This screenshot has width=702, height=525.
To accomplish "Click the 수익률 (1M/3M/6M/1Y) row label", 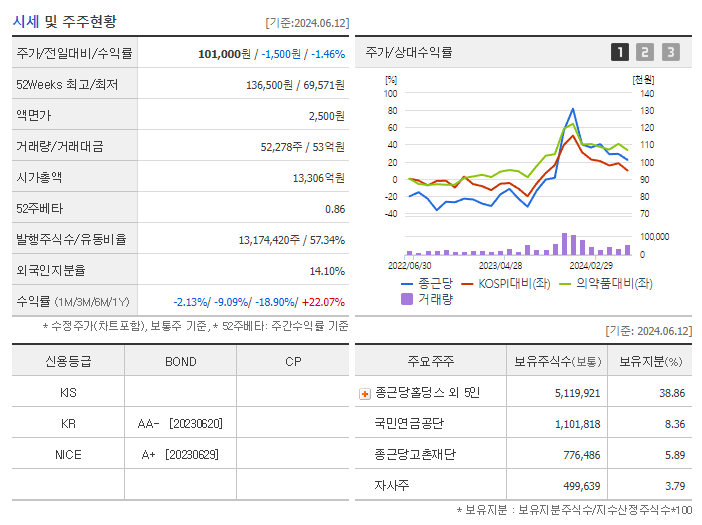I will pos(73,302).
